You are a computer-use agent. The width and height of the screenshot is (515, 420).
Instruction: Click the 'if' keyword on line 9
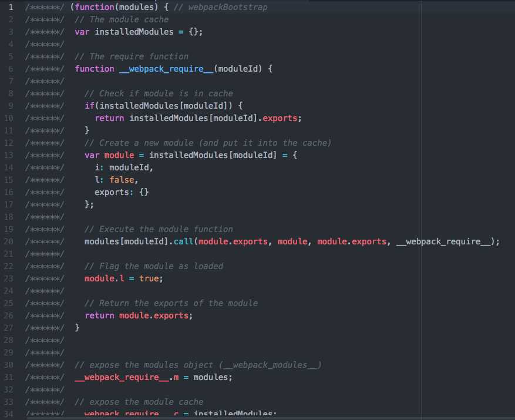[x=89, y=106]
